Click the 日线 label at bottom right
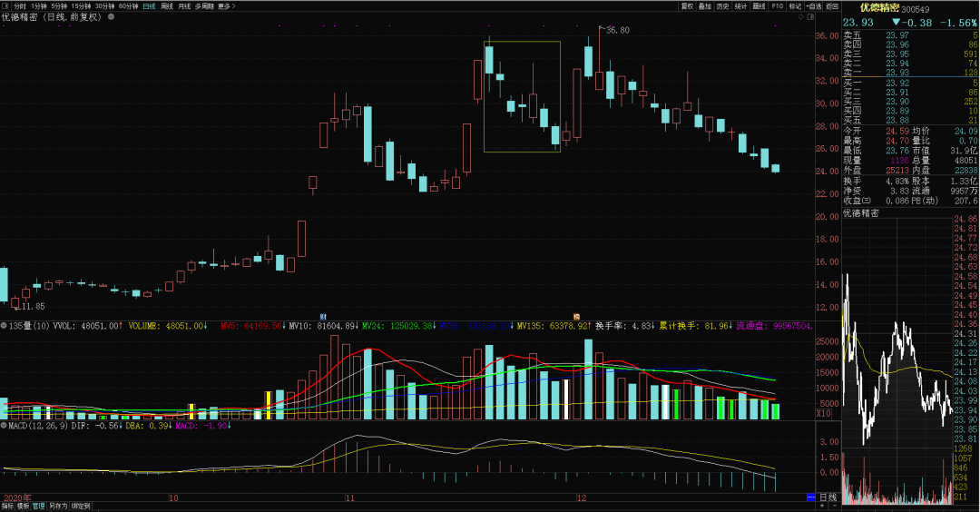980x512 pixels. [828, 497]
